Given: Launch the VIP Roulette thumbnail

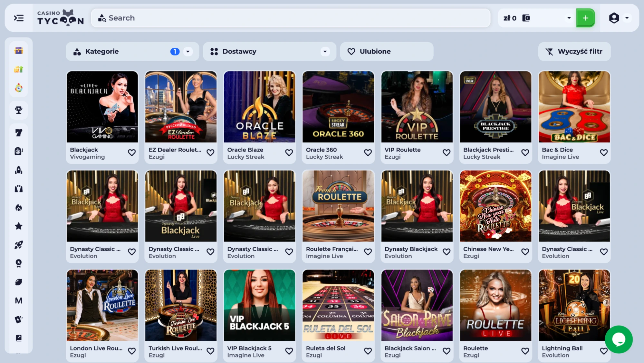Looking at the screenshot, I should (x=417, y=107).
